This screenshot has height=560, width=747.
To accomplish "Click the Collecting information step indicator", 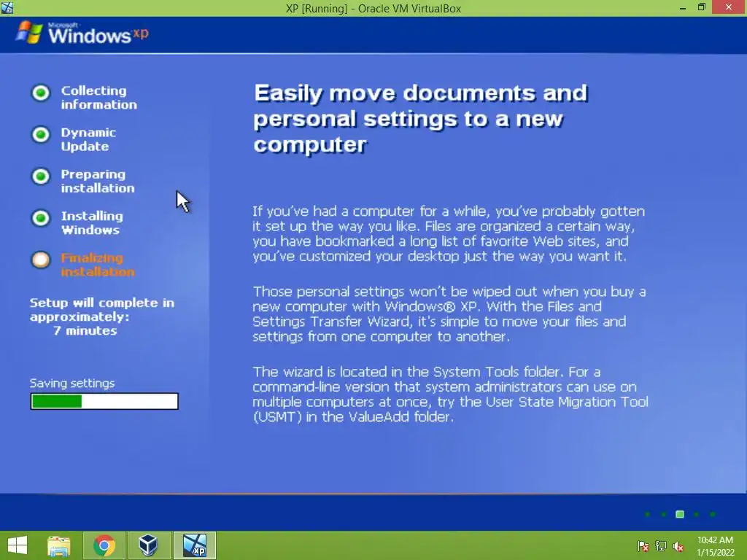I will pos(41,93).
